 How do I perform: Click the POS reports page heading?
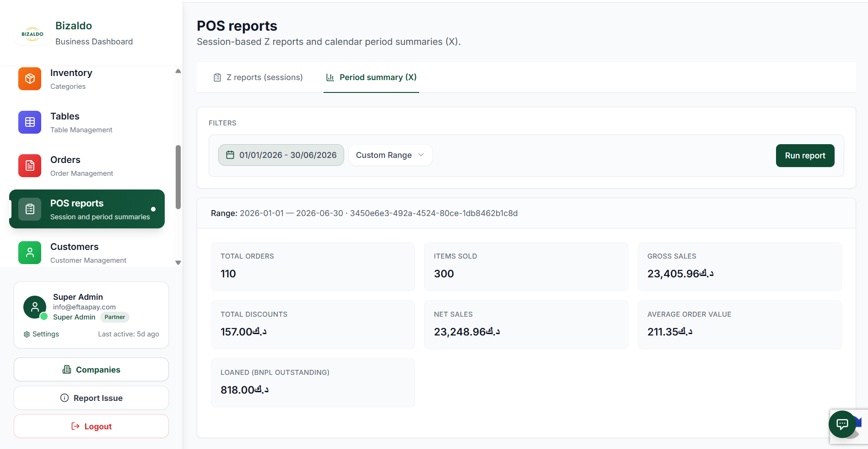click(237, 26)
